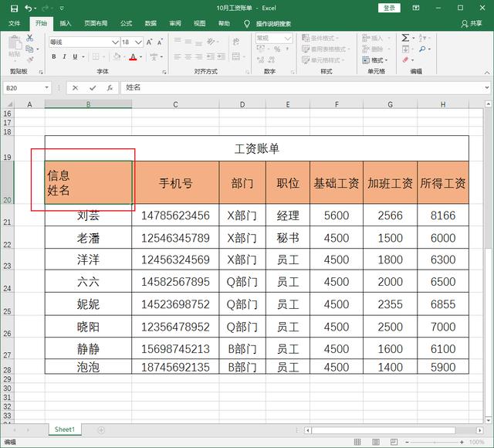The height and width of the screenshot is (448, 494).
Task: Click the cell with value 8166
Action: point(443,216)
